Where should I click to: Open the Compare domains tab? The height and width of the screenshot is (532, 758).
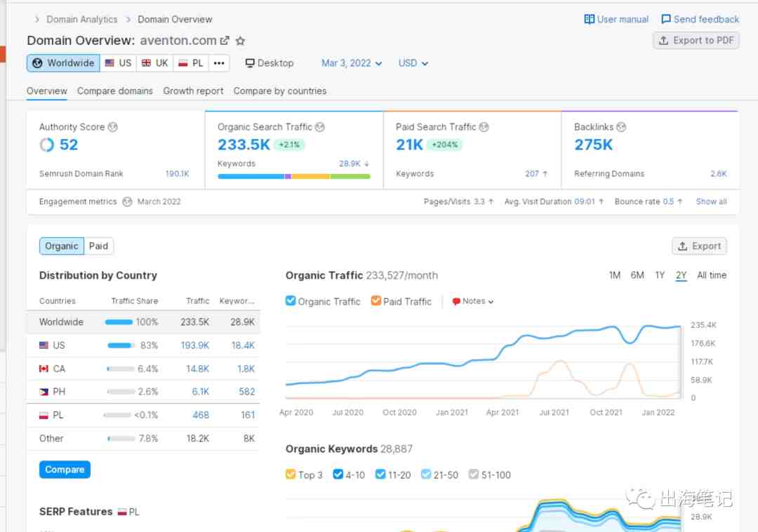(115, 91)
